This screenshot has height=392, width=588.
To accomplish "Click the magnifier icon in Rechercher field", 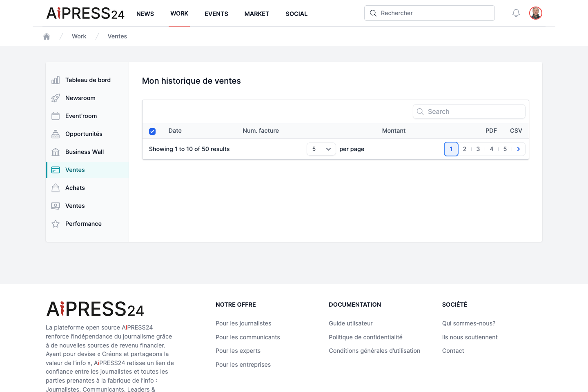I will (x=373, y=13).
